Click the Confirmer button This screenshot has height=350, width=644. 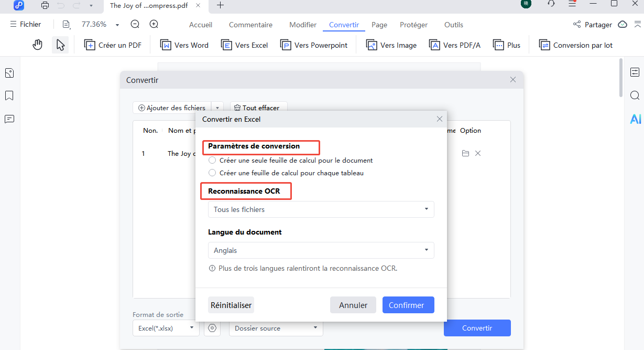pyautogui.click(x=408, y=305)
